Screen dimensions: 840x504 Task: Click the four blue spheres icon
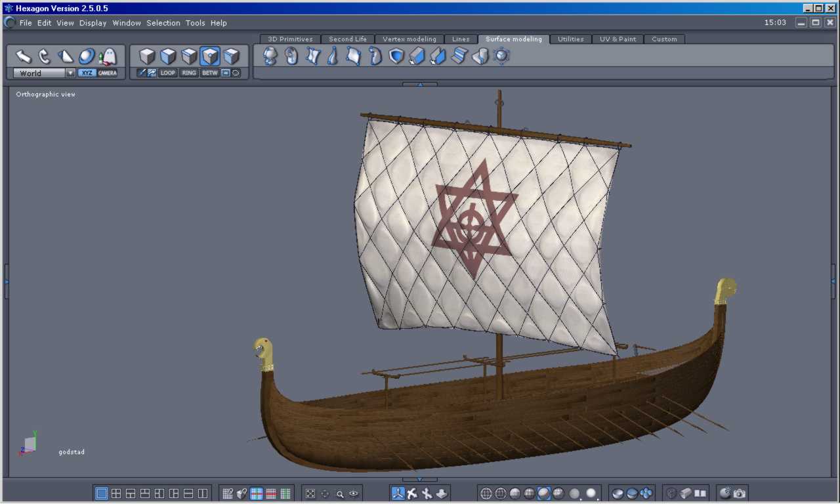click(646, 493)
